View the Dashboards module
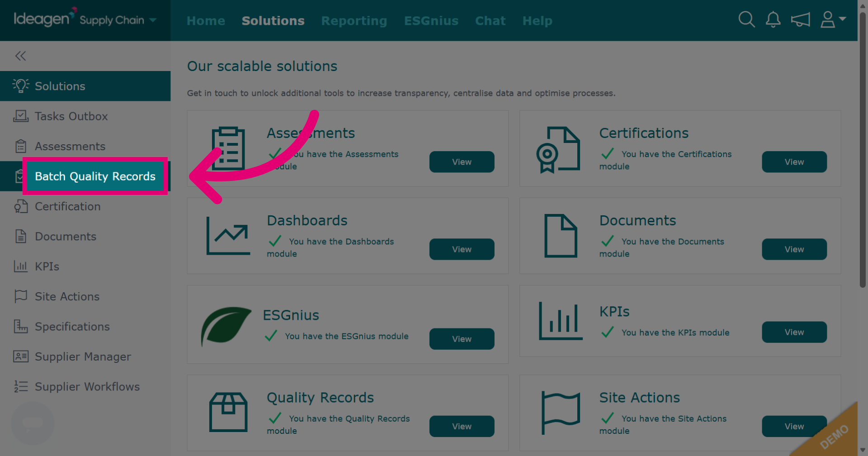 (462, 249)
